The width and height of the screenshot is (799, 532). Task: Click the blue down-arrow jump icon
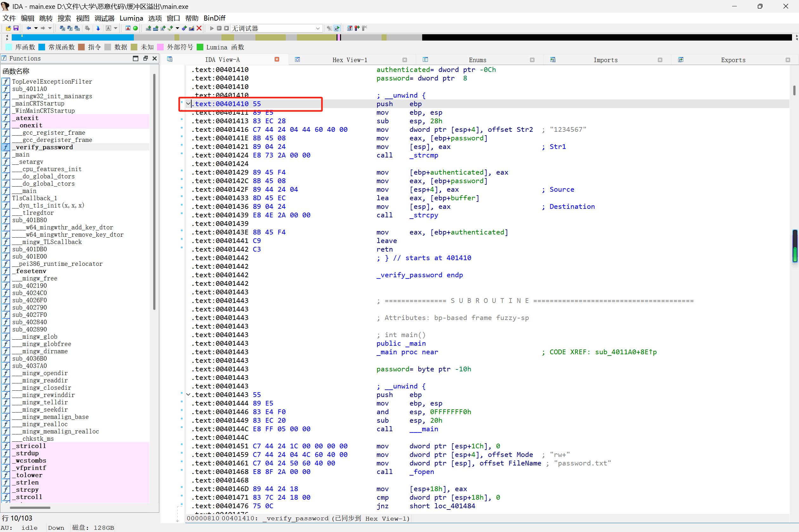pyautogui.click(x=98, y=28)
